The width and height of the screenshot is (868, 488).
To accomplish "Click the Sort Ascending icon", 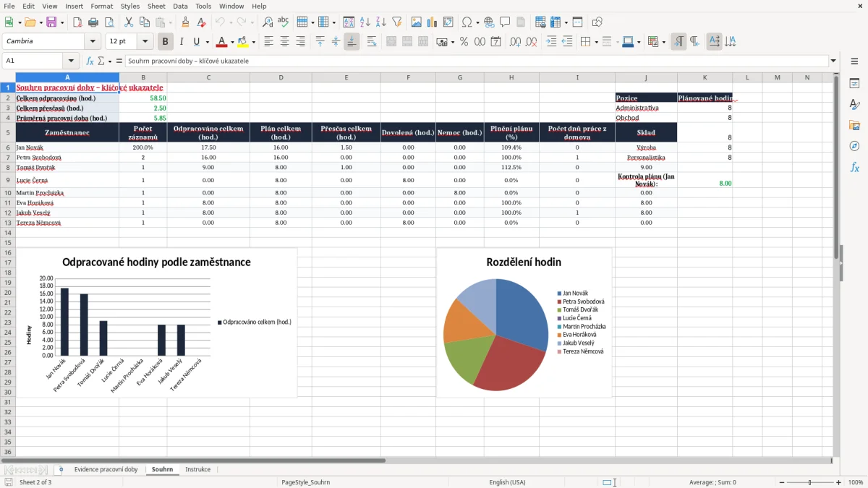I will 365,22.
